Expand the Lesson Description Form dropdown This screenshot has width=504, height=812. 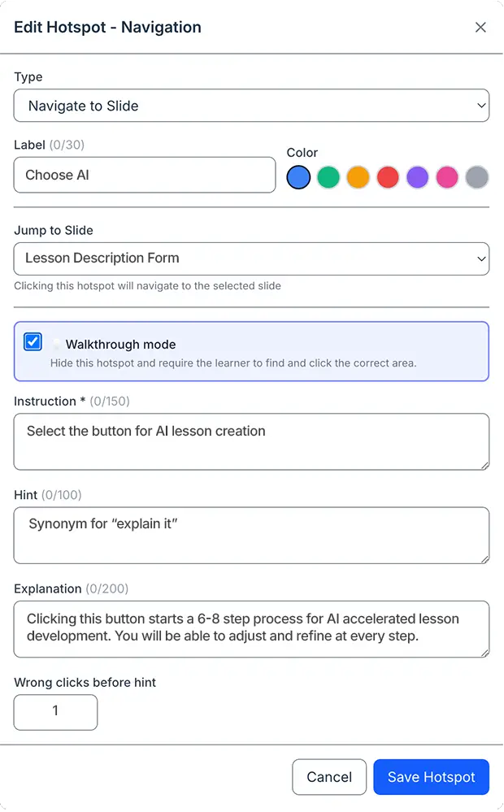[252, 258]
